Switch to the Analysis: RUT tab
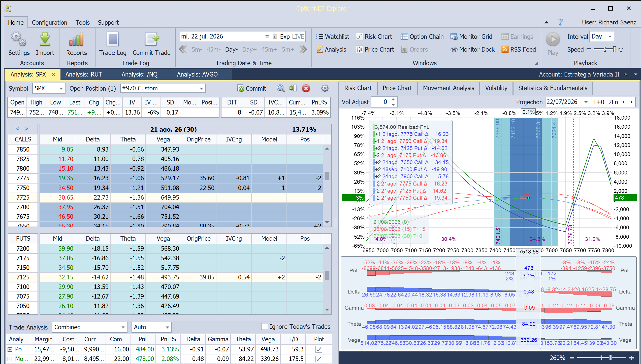Viewport: 641px width, 364px height. [x=84, y=75]
